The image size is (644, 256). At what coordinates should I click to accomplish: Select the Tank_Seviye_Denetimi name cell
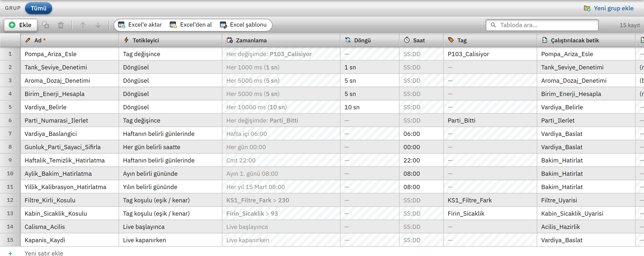click(x=70, y=67)
